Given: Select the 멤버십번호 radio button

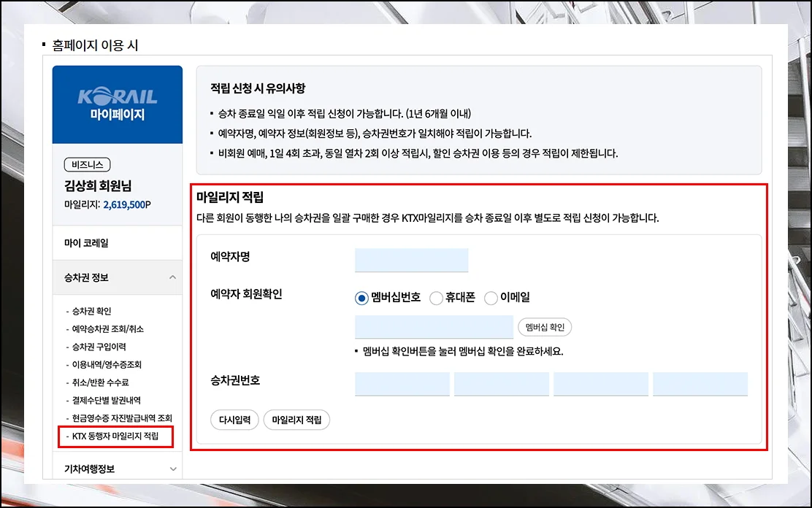Looking at the screenshot, I should tap(361, 298).
